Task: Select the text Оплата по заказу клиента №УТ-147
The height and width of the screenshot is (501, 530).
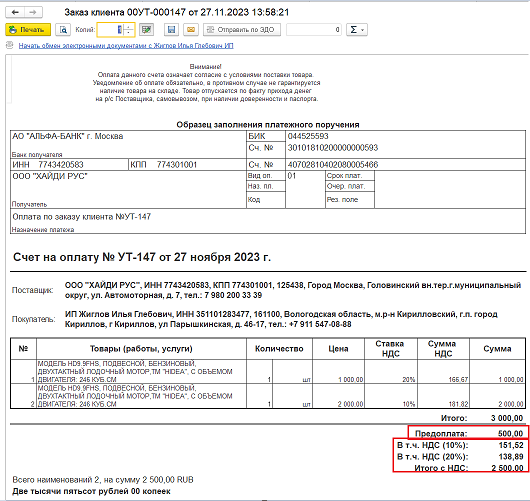Action: pyautogui.click(x=81, y=217)
